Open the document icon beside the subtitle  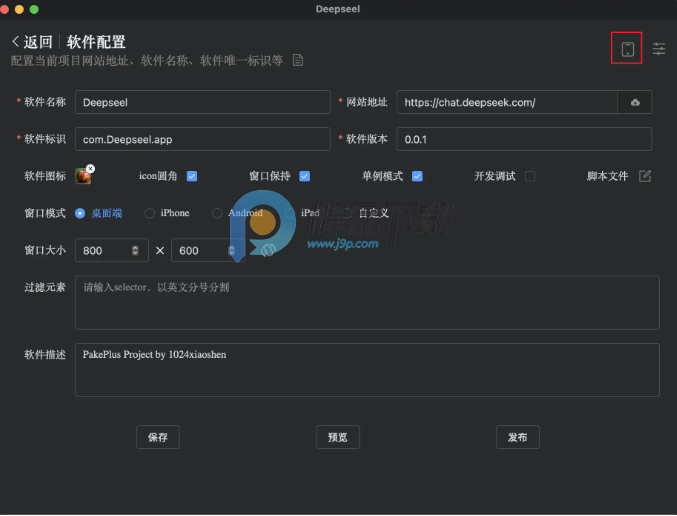point(298,60)
